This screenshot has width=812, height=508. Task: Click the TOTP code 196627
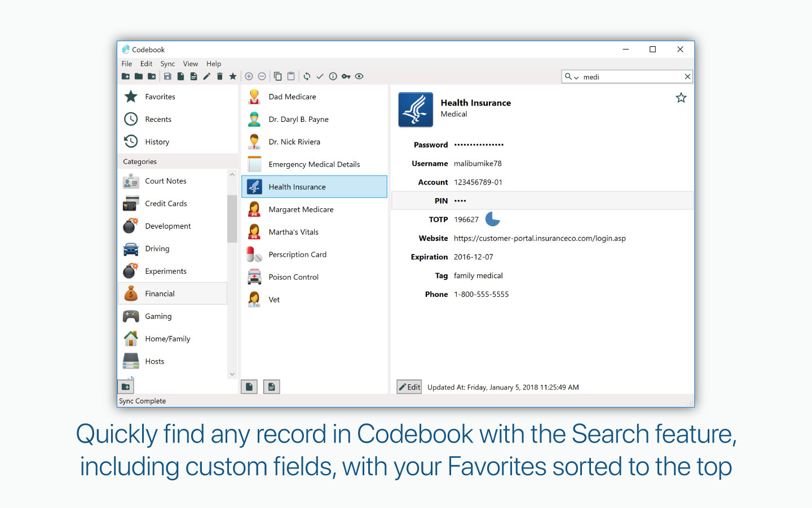click(466, 220)
